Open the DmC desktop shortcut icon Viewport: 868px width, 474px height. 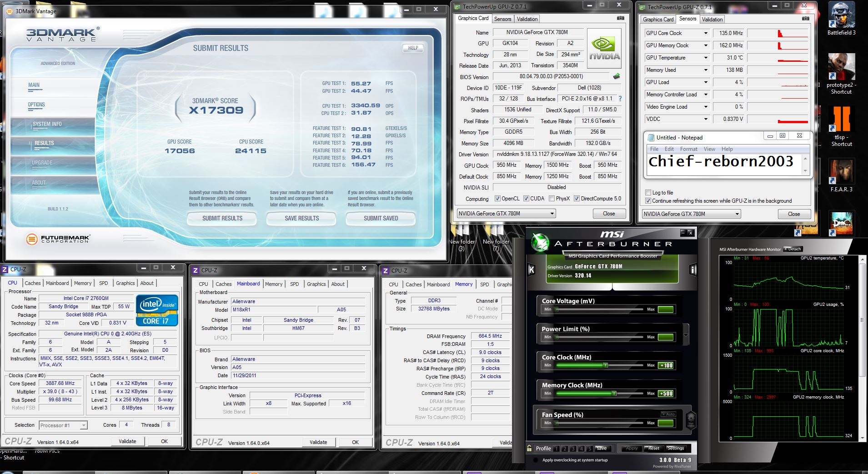pyautogui.click(x=841, y=224)
